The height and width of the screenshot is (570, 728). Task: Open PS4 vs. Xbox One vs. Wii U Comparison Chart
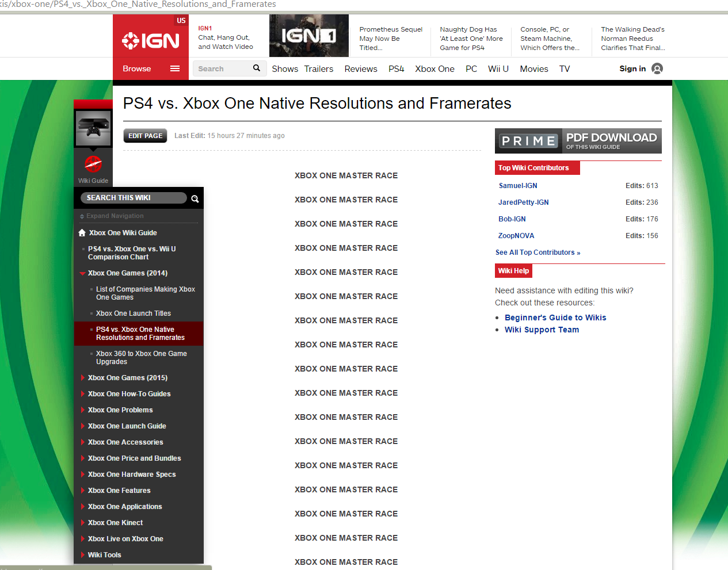pyautogui.click(x=132, y=253)
